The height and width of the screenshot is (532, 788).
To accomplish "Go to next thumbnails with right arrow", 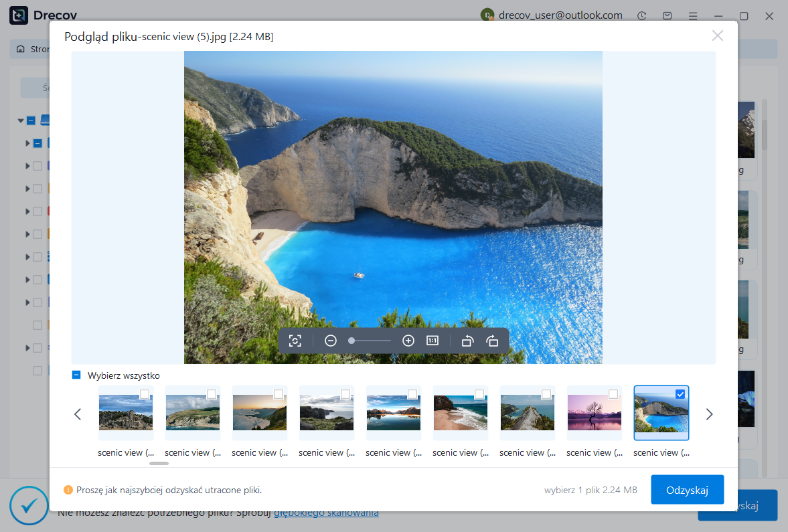I will [710, 414].
